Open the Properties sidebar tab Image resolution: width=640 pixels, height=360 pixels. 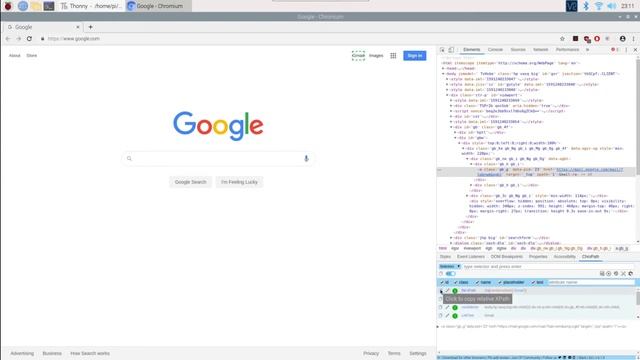click(538, 257)
